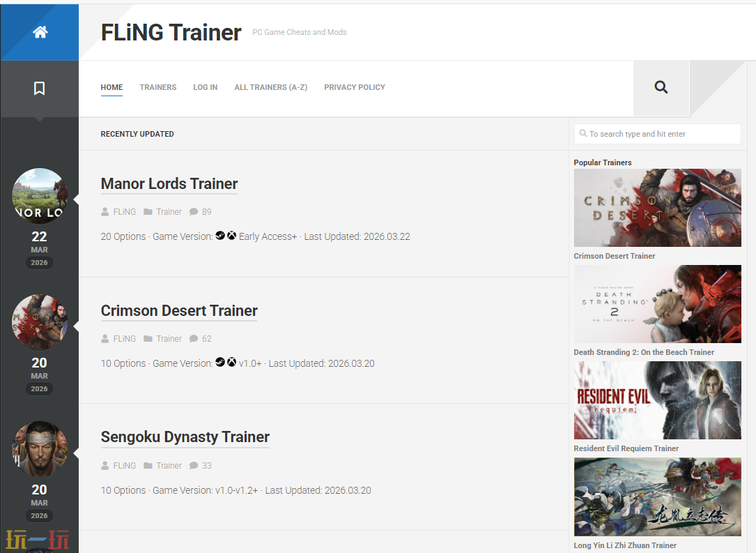Image resolution: width=756 pixels, height=553 pixels.
Task: Click the Steam icon beside Crimson Desert version
Action: pyautogui.click(x=222, y=363)
